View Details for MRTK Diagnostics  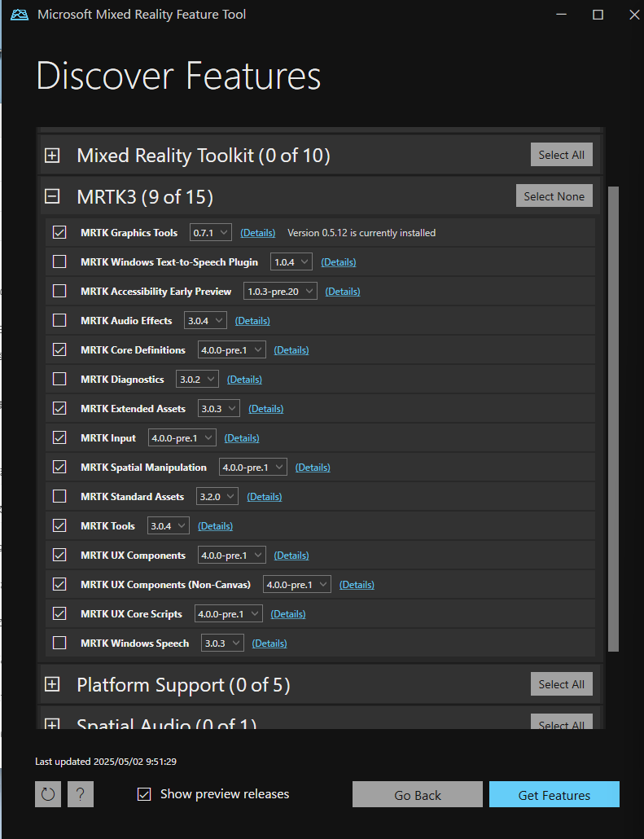[244, 380]
